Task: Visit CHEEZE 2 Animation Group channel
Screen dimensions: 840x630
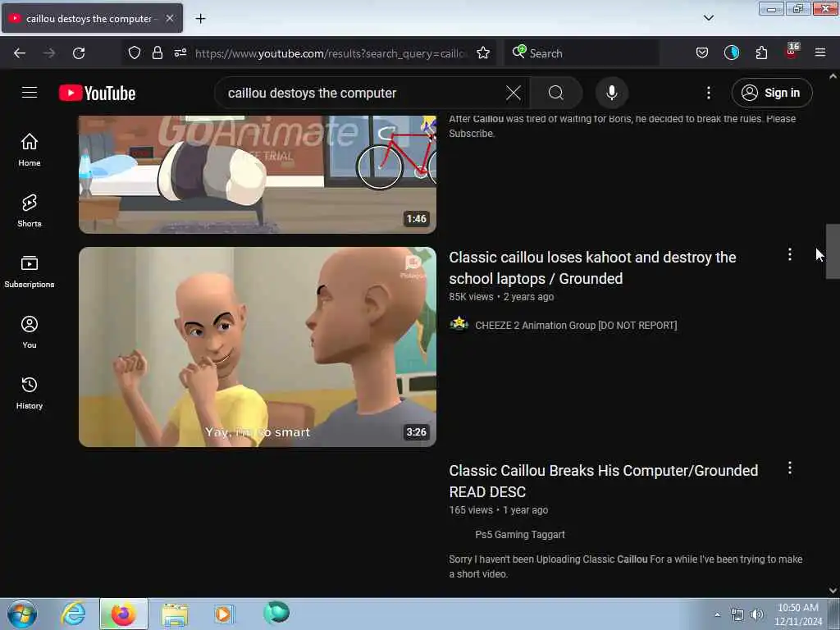Action: tap(576, 325)
